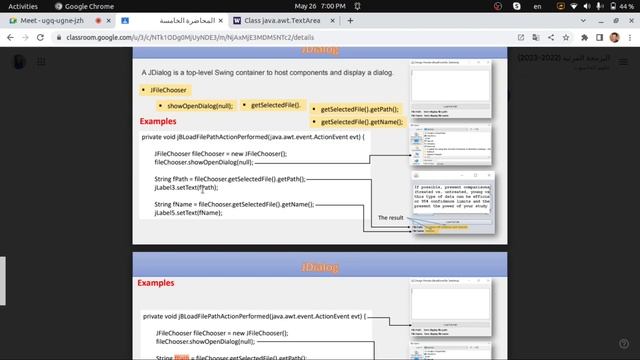Image resolution: width=640 pixels, height=360 pixels.
Task: Toggle the browser side panel icon
Action: tap(600, 38)
